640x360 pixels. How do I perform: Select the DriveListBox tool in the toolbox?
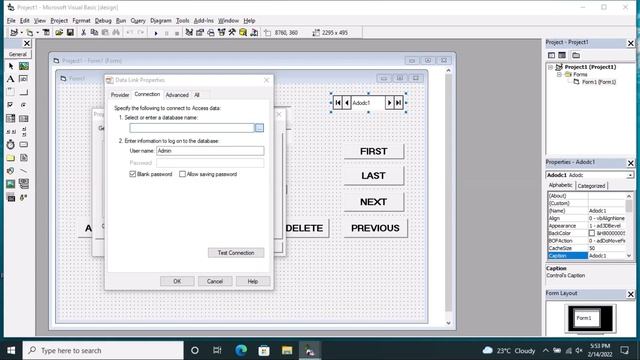click(24, 144)
